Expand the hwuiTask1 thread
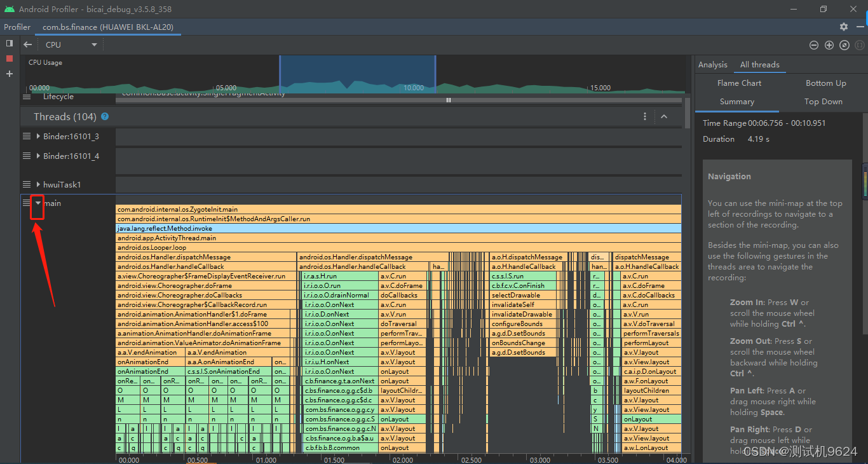This screenshot has height=464, width=868. pos(38,184)
